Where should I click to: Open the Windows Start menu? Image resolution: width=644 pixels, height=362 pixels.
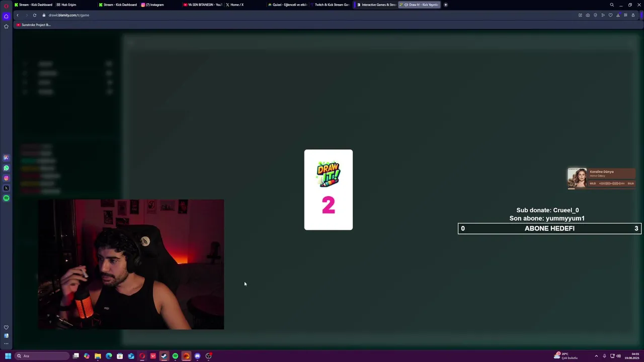pos(8,356)
